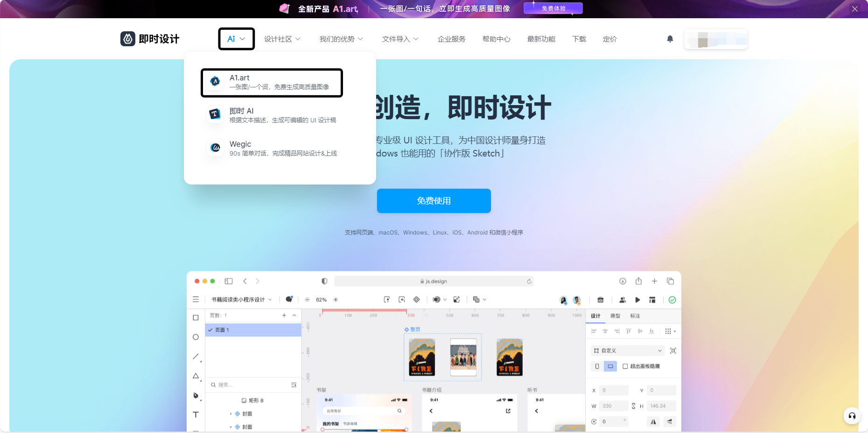The height and width of the screenshot is (433, 868).
Task: Click the browser forward arrow in preview
Action: (x=258, y=281)
